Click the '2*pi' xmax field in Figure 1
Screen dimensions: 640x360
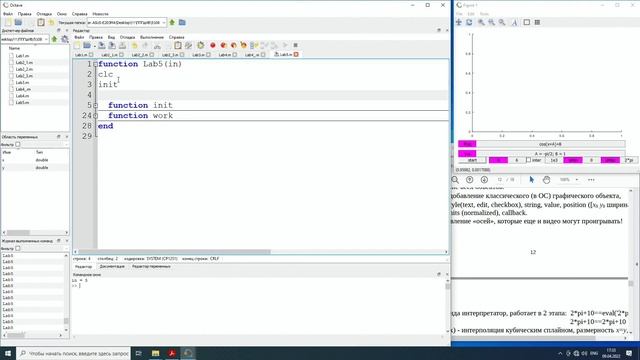(x=629, y=160)
